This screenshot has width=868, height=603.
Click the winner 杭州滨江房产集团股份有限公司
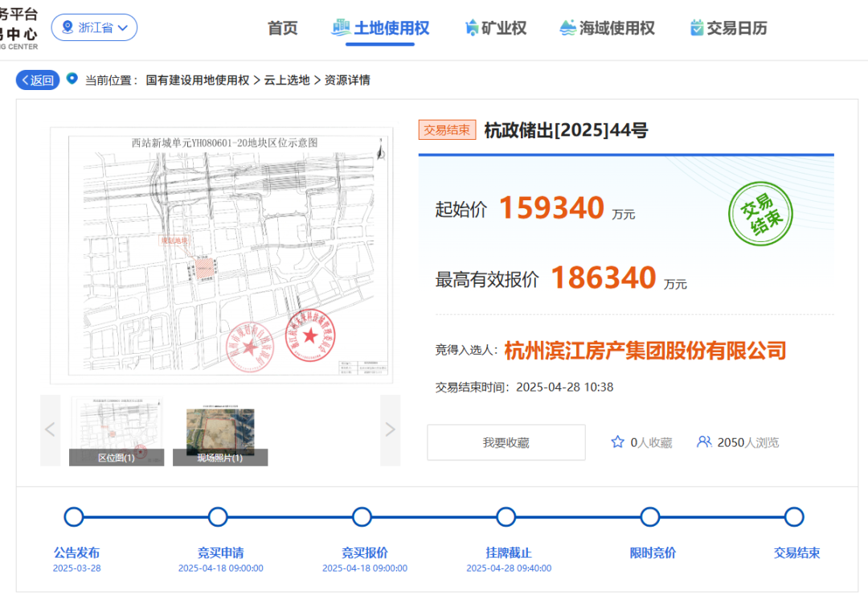645,351
